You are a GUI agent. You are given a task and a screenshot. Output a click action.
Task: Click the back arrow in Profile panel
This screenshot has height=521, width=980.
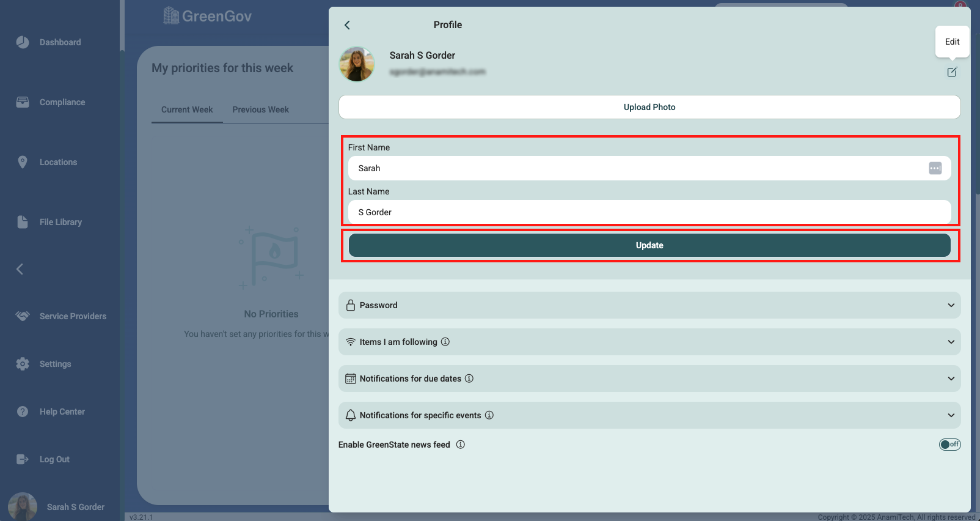(x=347, y=25)
